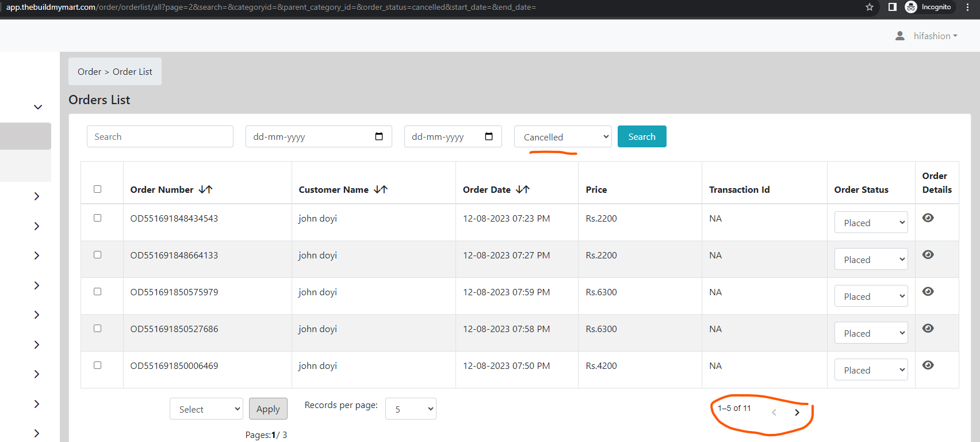Click the '1–5 of 11' pagination text

click(x=734, y=408)
